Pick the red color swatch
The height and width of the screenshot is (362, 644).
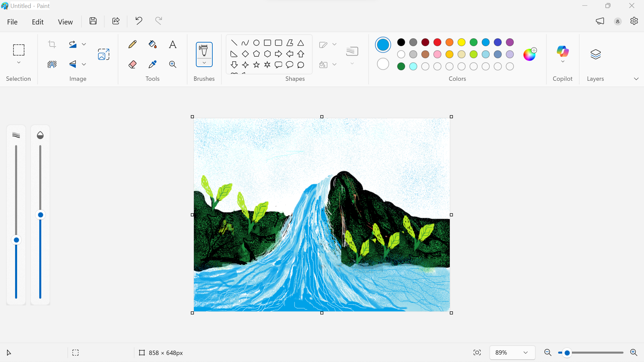437,42
